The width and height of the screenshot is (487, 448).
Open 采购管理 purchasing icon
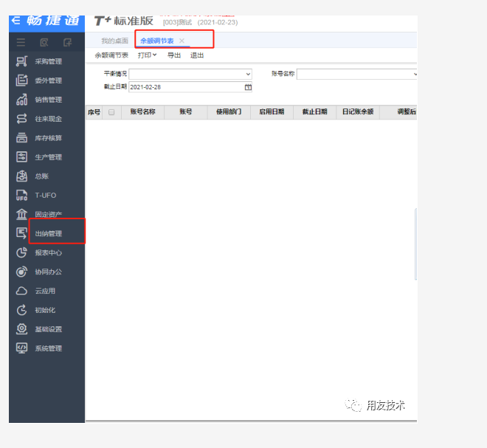pos(21,61)
